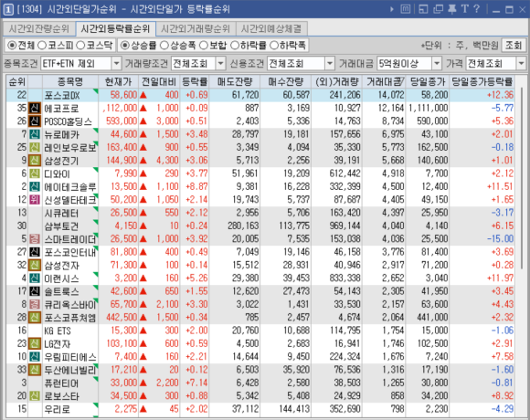Open font settings with the T icon
Screen dimensions: 530x420
click(465, 9)
